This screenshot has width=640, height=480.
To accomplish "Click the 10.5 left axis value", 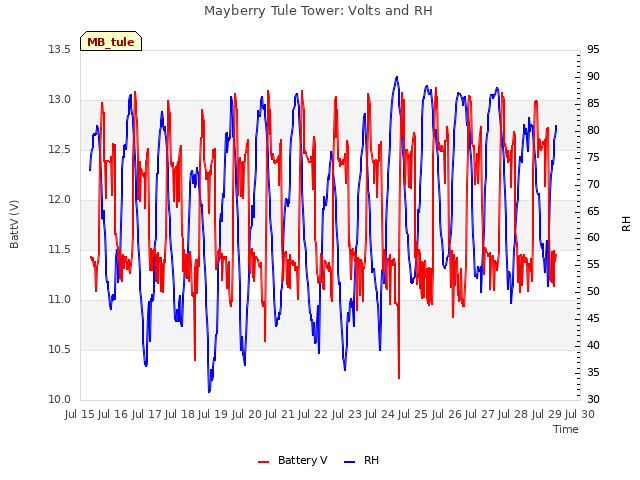I will click(x=60, y=350).
